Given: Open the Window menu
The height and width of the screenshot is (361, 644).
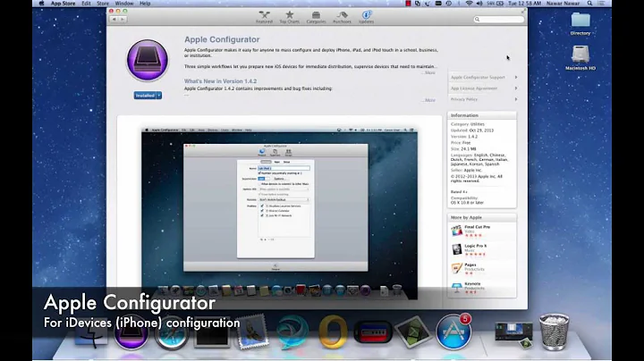Looking at the screenshot, I should (x=124, y=4).
